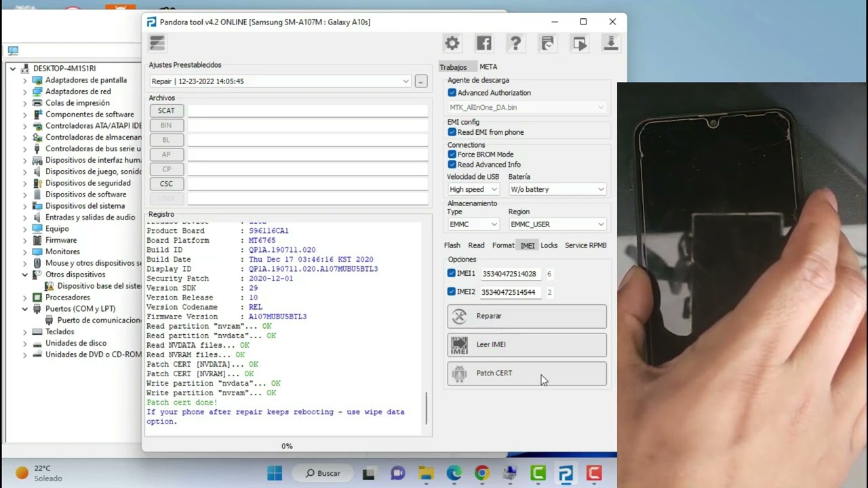The width and height of the screenshot is (868, 488).
Task: Expand Adaptadores de pantalla in Device Manager
Action: pyautogui.click(x=25, y=80)
